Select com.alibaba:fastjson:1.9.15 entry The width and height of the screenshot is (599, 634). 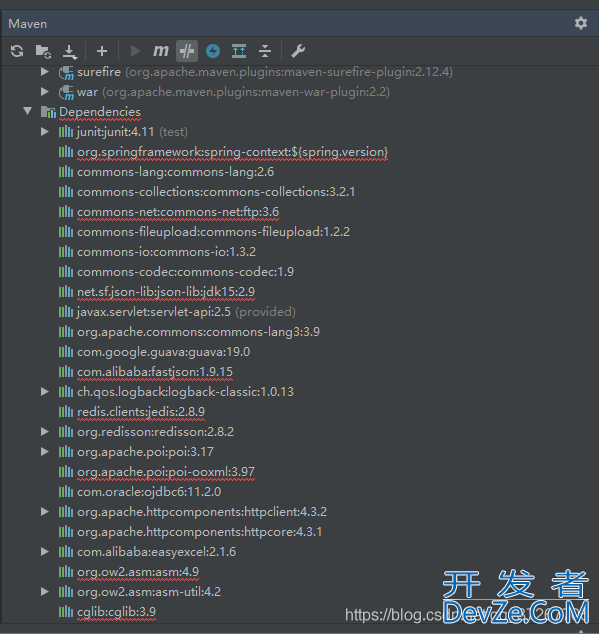click(155, 372)
